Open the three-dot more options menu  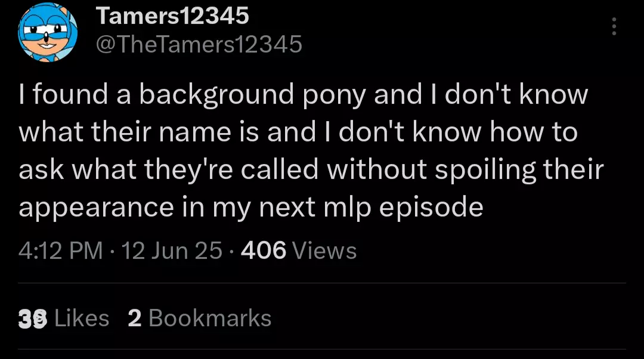[614, 26]
